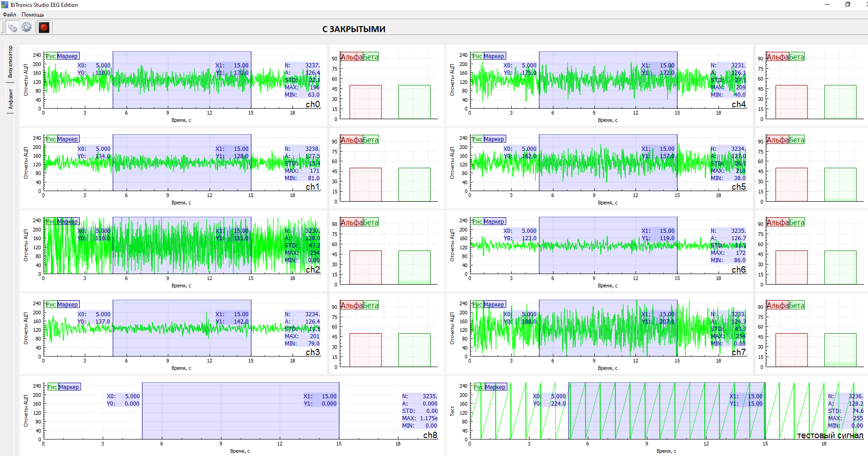
Task: Click the BiTronics Studio app icon in title bar
Action: pyautogui.click(x=5, y=5)
